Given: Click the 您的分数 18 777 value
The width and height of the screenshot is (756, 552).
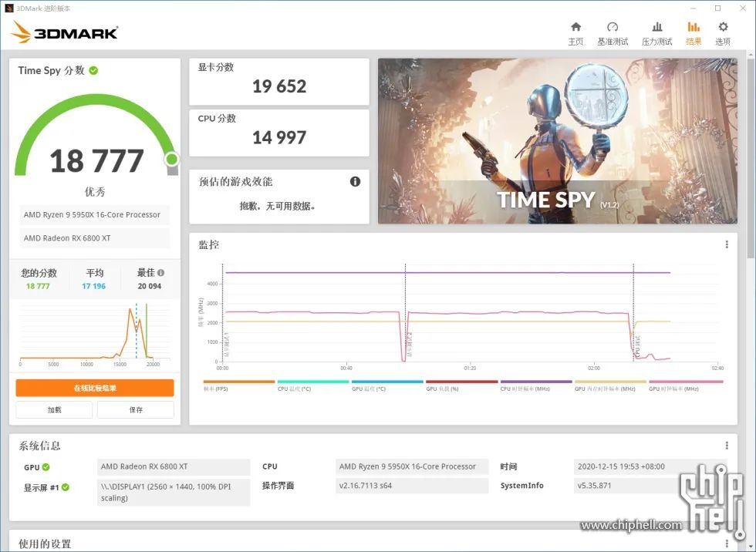Looking at the screenshot, I should 38,286.
